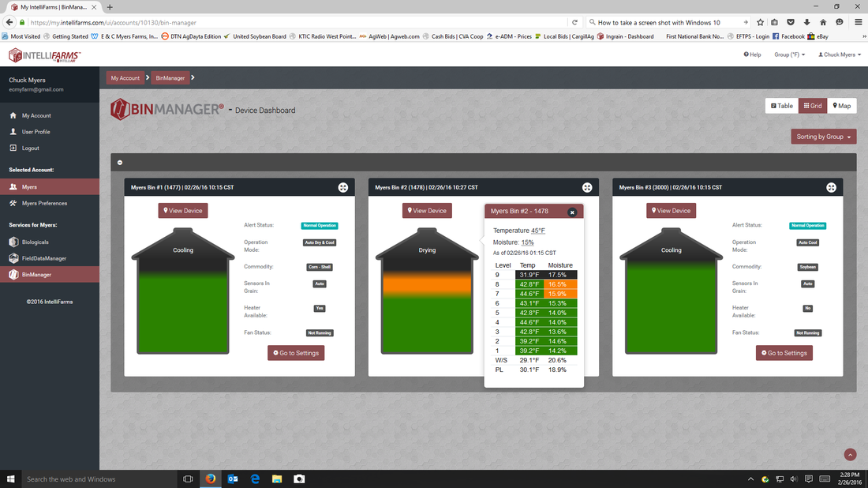This screenshot has height=488, width=868.
Task: Click the taskbar search box
Action: (99, 479)
